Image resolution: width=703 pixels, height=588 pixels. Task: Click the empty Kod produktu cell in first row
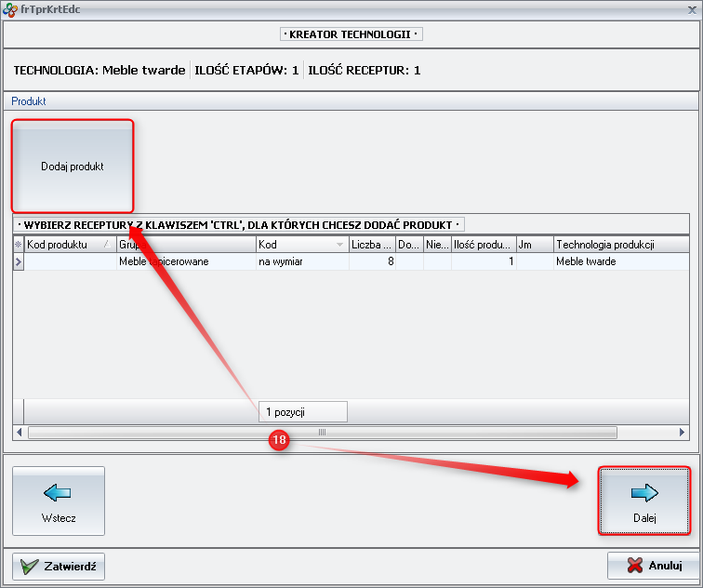tap(70, 261)
